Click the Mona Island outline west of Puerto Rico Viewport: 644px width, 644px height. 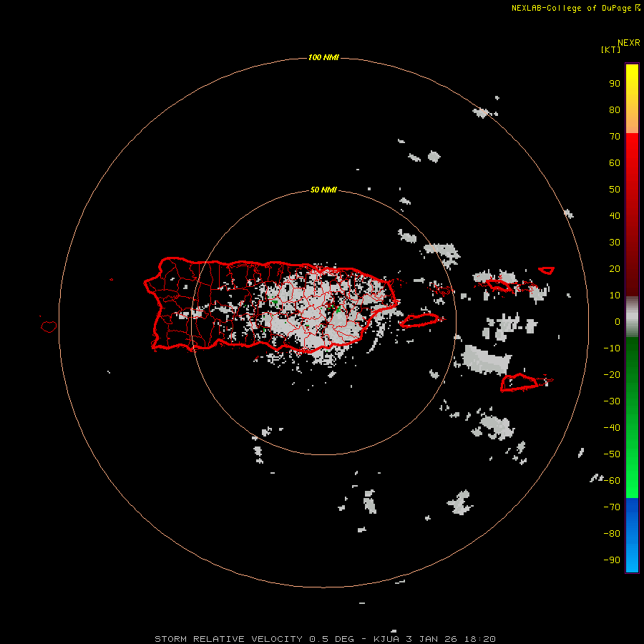click(49, 327)
